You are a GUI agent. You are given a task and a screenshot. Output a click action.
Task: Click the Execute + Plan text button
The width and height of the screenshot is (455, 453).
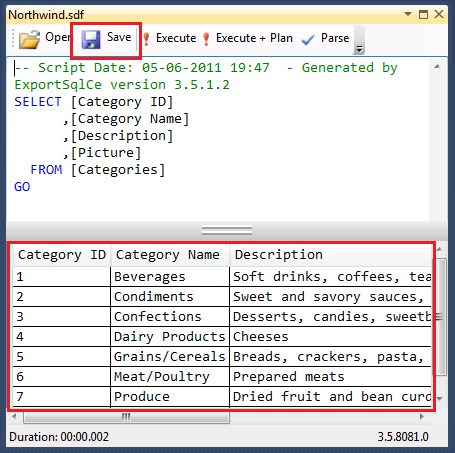pyautogui.click(x=254, y=38)
